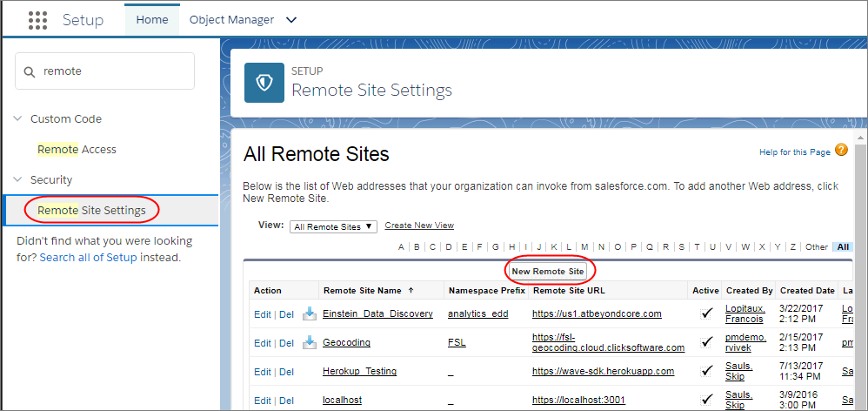The width and height of the screenshot is (868, 411).
Task: Click pmdemo, rvivek creator link
Action: click(x=745, y=342)
